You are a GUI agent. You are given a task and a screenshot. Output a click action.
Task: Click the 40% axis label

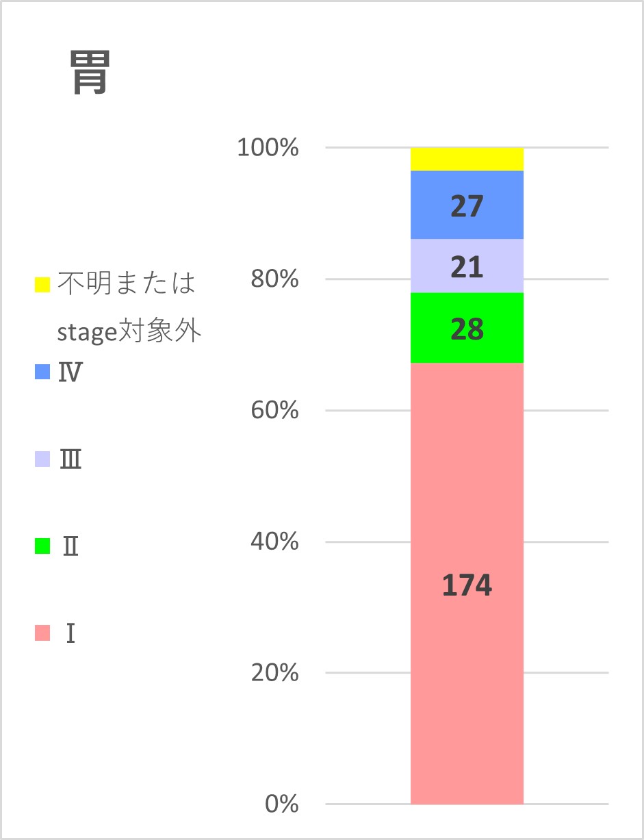click(274, 542)
